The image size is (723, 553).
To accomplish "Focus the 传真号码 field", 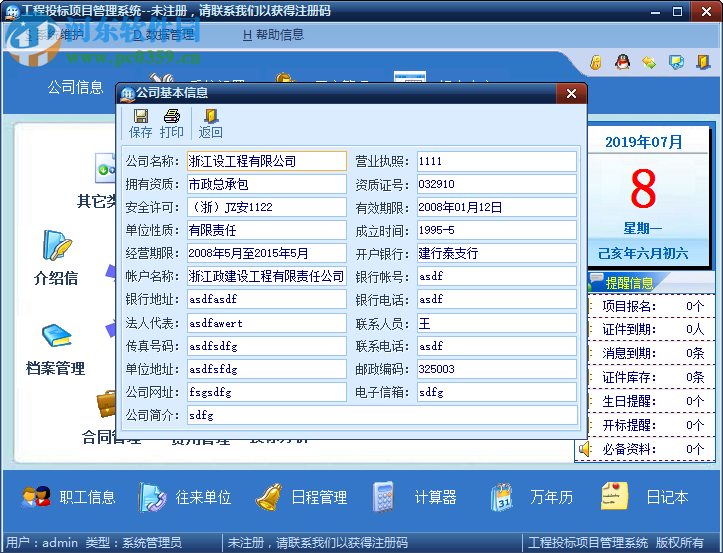I will point(267,346).
